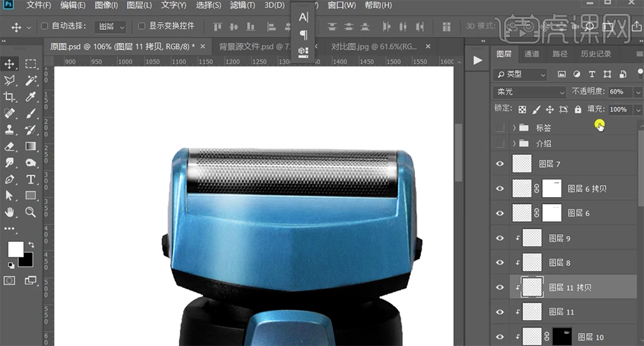This screenshot has height=346, width=644.
Task: Click the lock transparent pixels icon
Action: (522, 109)
